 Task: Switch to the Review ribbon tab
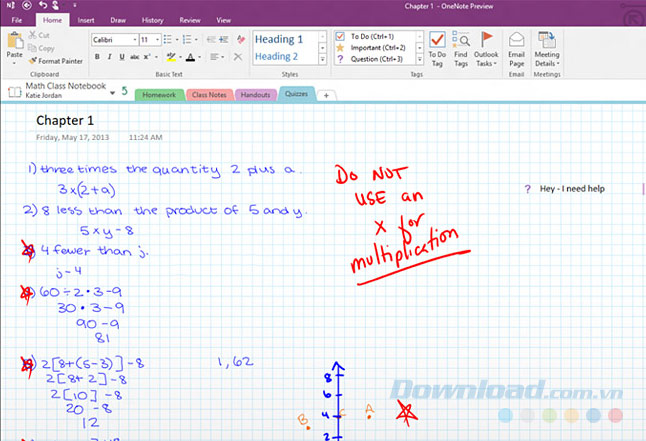click(190, 20)
